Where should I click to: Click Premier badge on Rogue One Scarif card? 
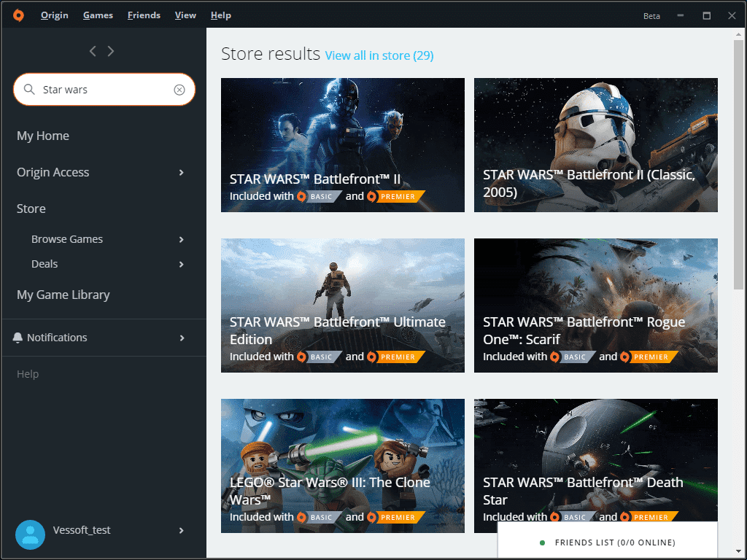649,357
